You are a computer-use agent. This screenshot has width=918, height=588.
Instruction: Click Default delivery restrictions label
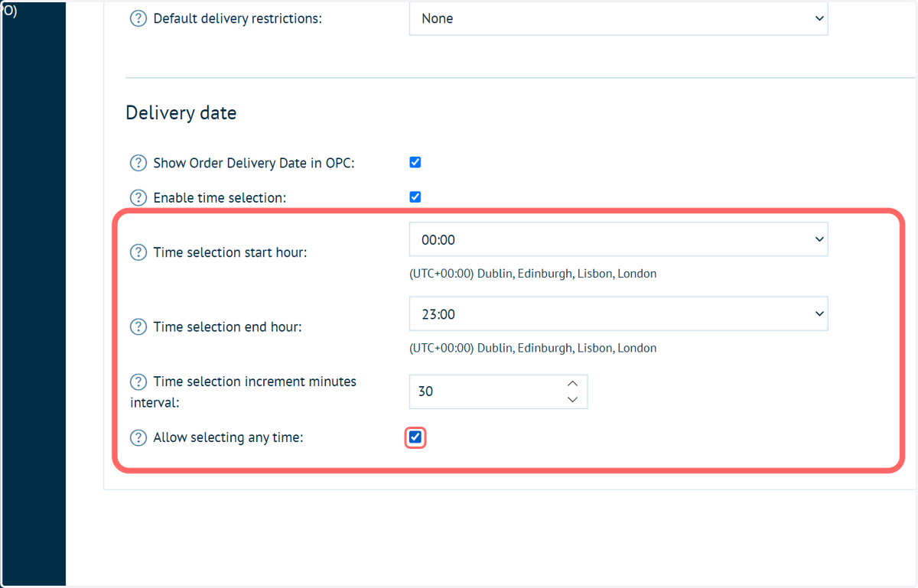pyautogui.click(x=238, y=18)
